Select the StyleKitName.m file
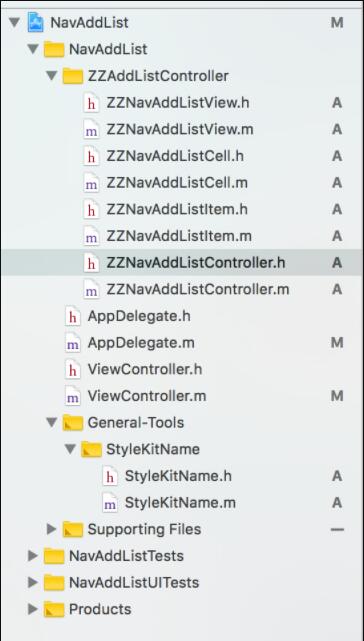This screenshot has height=641, width=364. click(x=180, y=503)
